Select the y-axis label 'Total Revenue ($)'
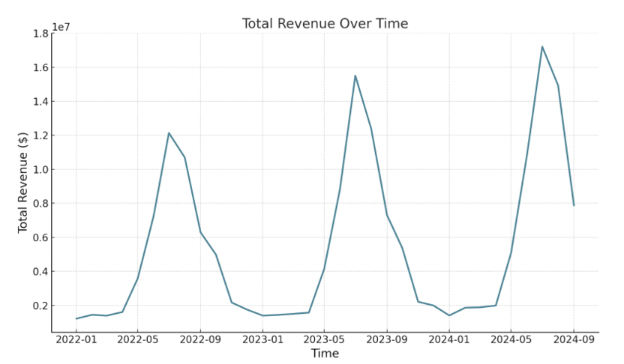624x364 pixels. (23, 182)
